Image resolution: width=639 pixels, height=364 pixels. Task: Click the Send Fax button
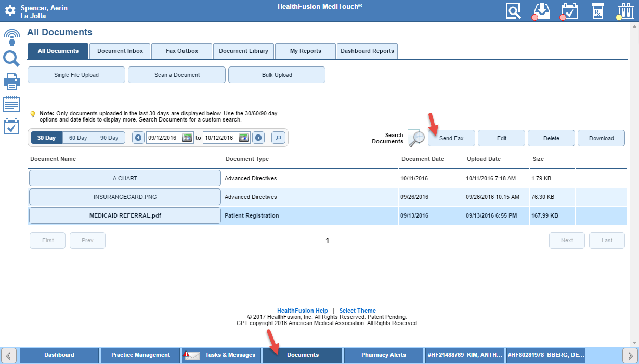pyautogui.click(x=451, y=138)
